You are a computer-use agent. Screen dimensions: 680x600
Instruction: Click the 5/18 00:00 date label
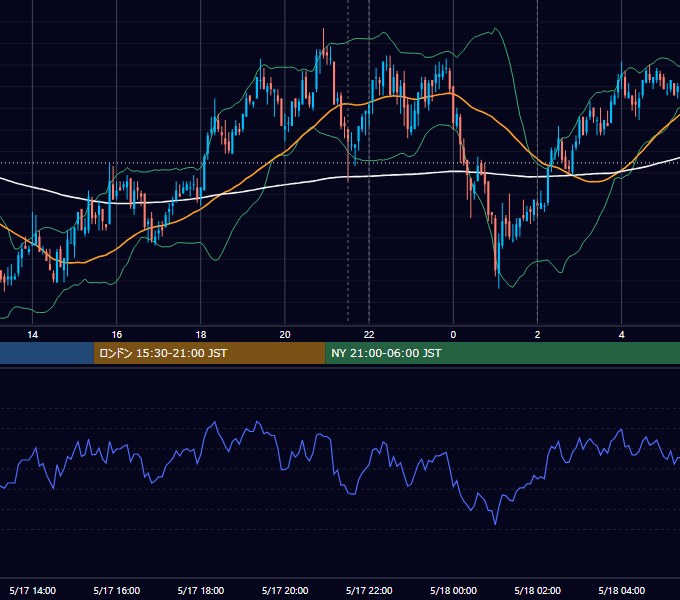[453, 590]
